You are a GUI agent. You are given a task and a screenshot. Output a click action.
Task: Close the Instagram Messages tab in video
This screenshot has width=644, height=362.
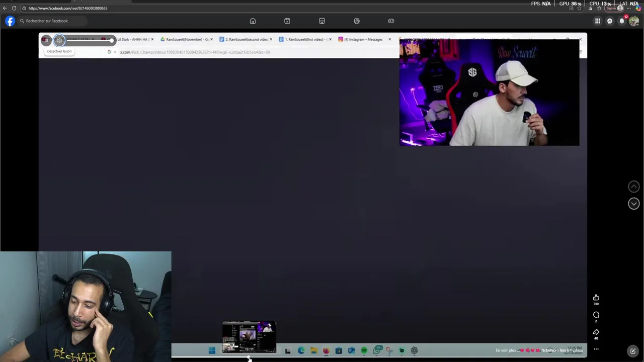(x=389, y=39)
